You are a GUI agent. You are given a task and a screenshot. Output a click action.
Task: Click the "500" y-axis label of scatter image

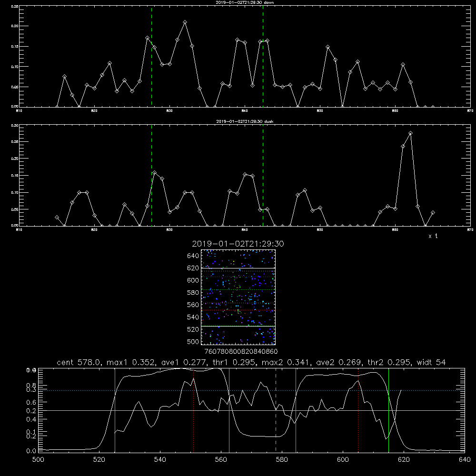[193, 341]
